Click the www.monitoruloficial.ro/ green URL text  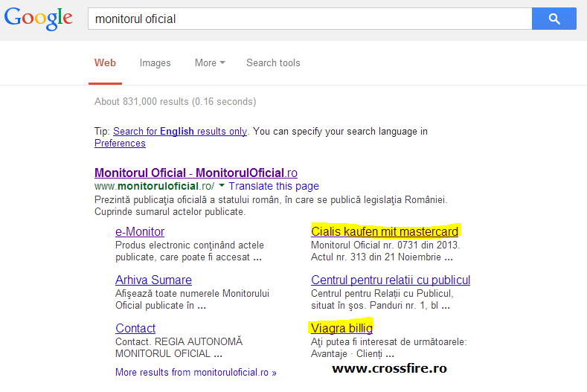coord(154,186)
